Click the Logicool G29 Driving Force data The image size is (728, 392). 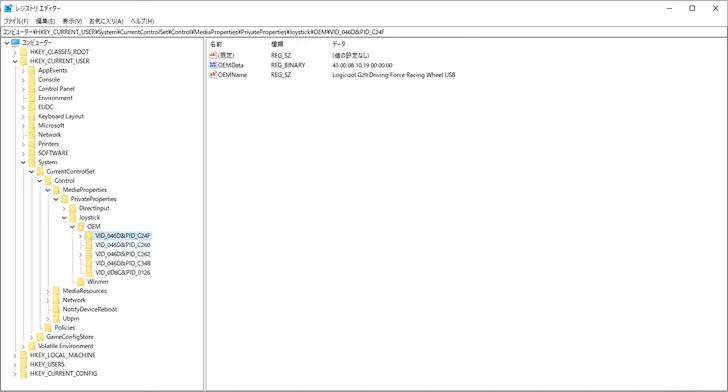coord(394,75)
